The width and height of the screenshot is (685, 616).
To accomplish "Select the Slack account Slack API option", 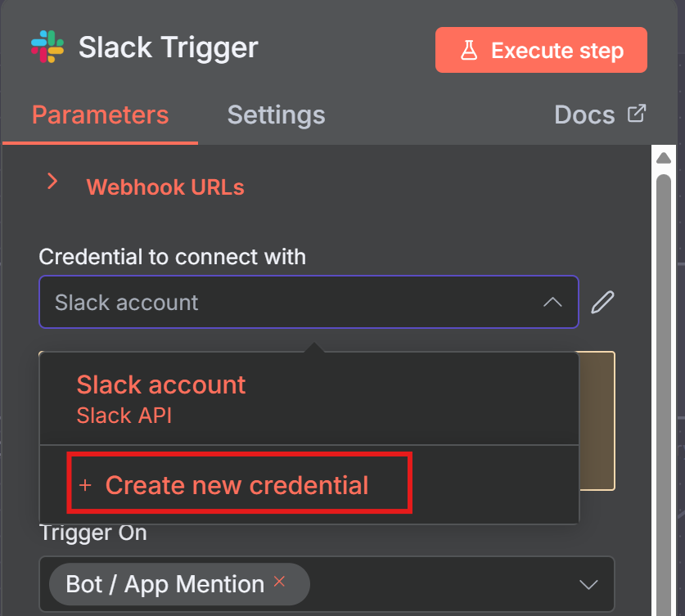I will tap(160, 398).
